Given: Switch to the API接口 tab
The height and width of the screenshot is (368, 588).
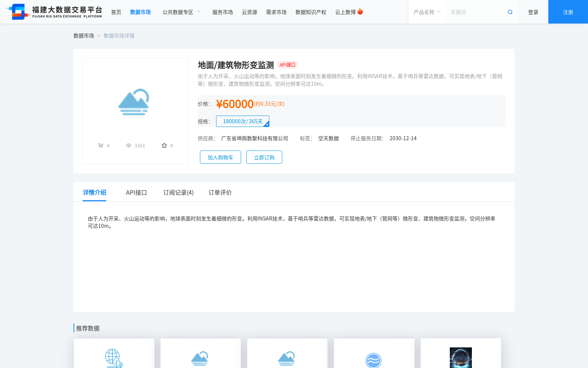Looking at the screenshot, I should click(136, 192).
